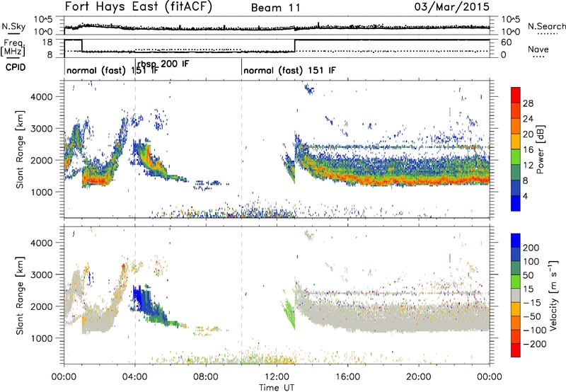Click the "Power [dB]" colorbar title
Viewport: 566px width, 392px height.
tap(540, 149)
